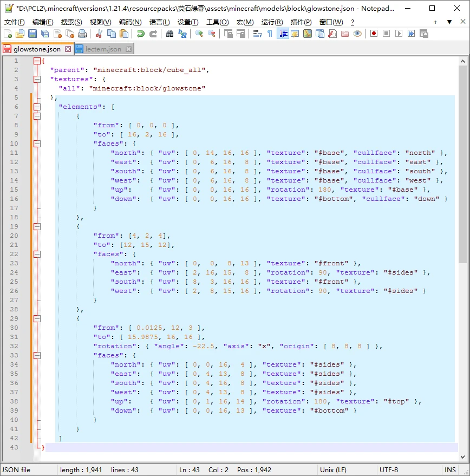Collapse faces fold at line 22
The width and height of the screenshot is (470, 476).
(x=37, y=255)
